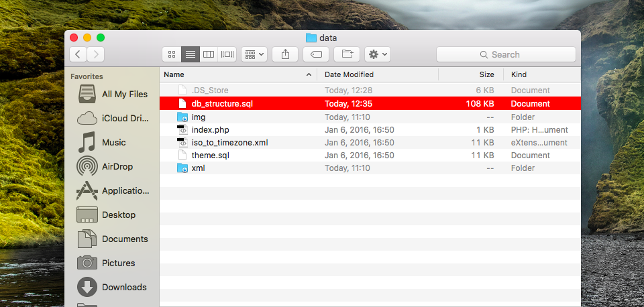This screenshot has width=644, height=307.
Task: Zoom the data window with green button
Action: (101, 38)
